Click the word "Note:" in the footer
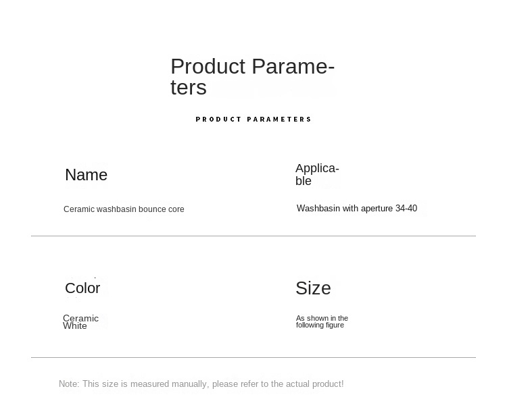 click(x=69, y=384)
